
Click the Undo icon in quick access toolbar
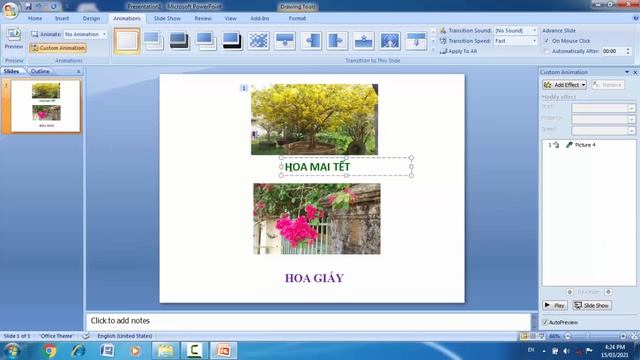(x=38, y=6)
